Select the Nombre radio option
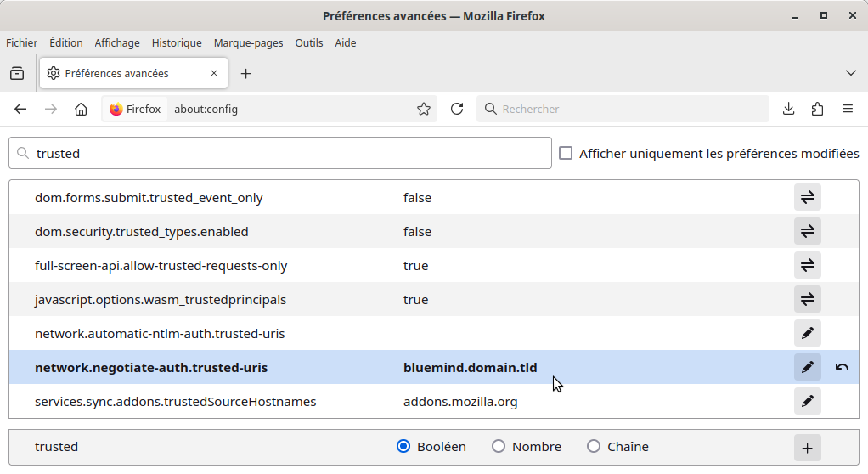The image size is (868, 474). coord(499,447)
